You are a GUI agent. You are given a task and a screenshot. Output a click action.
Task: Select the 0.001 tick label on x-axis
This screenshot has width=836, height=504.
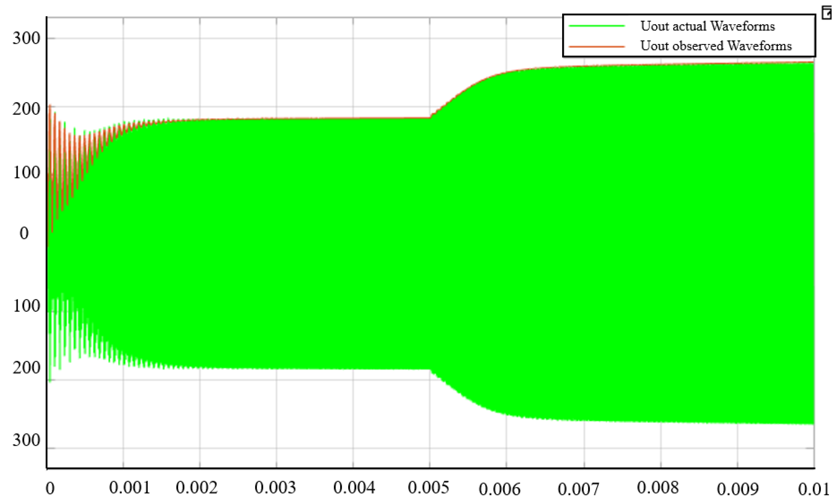click(x=130, y=488)
